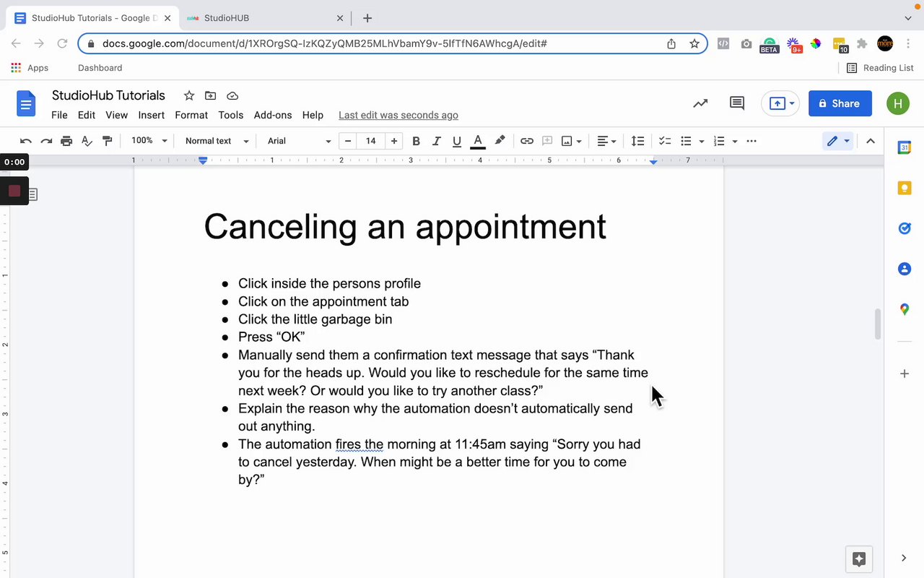Open the Google account avatar H
Image resolution: width=924 pixels, height=578 pixels.
pyautogui.click(x=898, y=103)
